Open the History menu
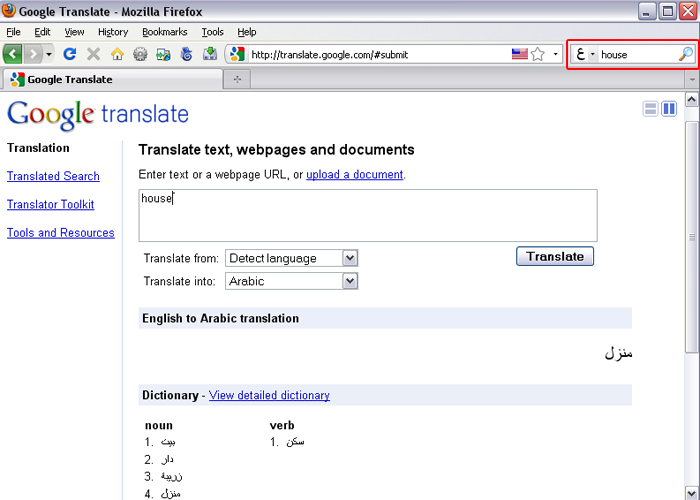This screenshot has height=500, width=700. coord(113,32)
